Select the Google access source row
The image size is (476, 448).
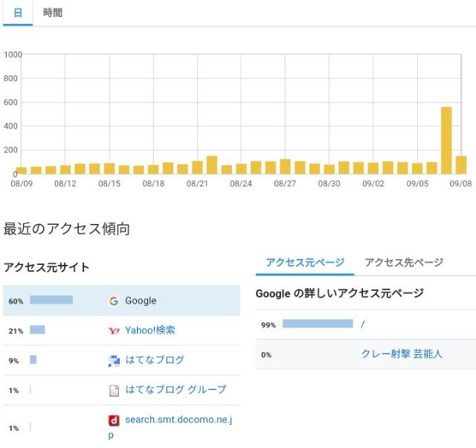[x=121, y=301]
